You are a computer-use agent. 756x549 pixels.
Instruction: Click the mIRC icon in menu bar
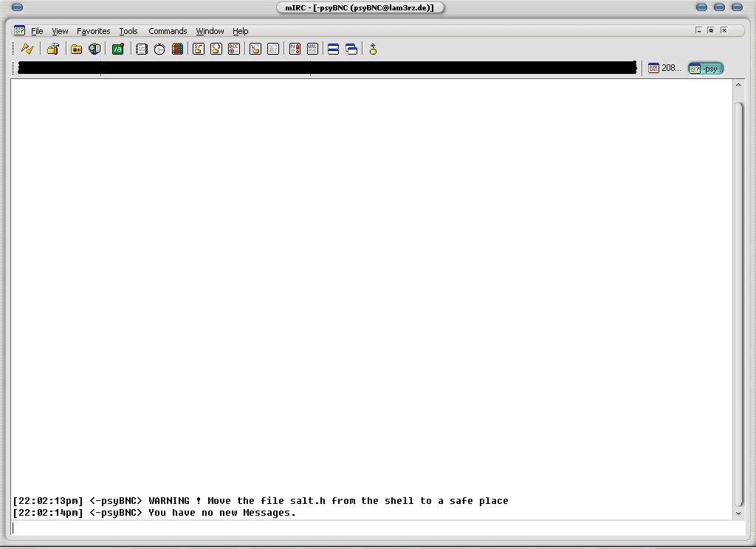click(19, 30)
